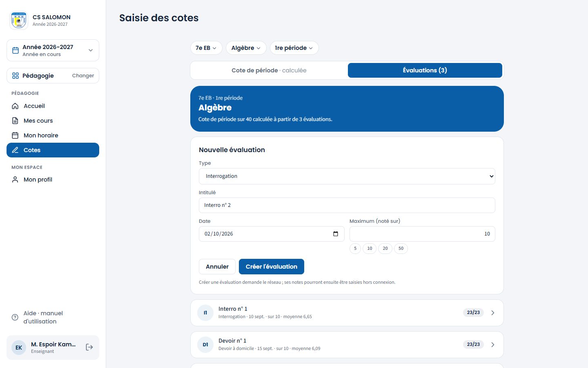Click the Date field showing 02/10/2026
This screenshot has height=368, width=588.
tap(272, 234)
